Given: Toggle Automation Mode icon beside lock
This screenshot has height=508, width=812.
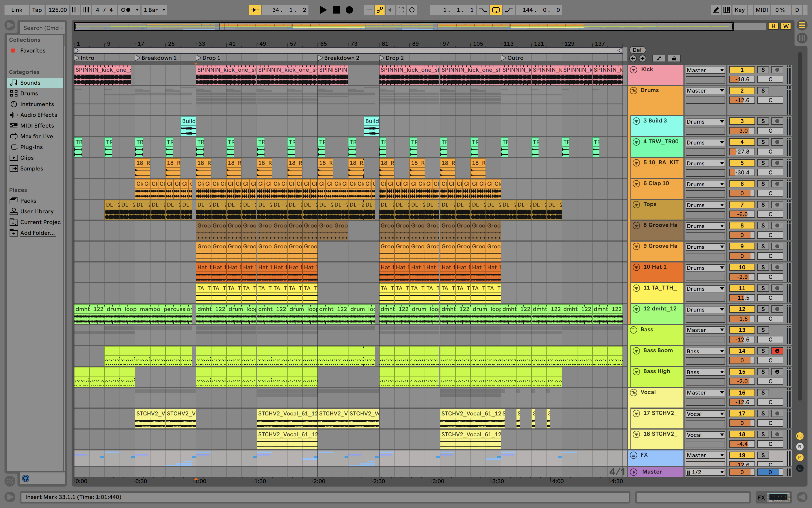Looking at the screenshot, I should point(659,58).
